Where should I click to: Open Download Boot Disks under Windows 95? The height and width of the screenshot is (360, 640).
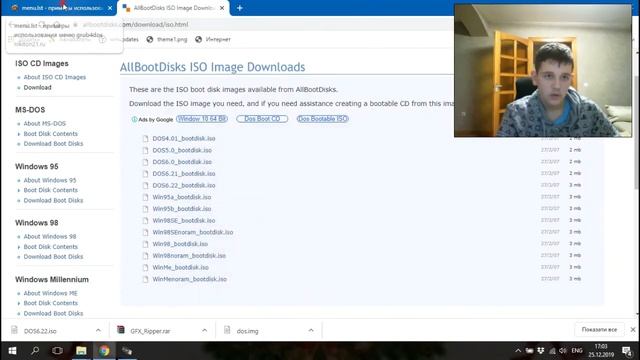point(53,200)
